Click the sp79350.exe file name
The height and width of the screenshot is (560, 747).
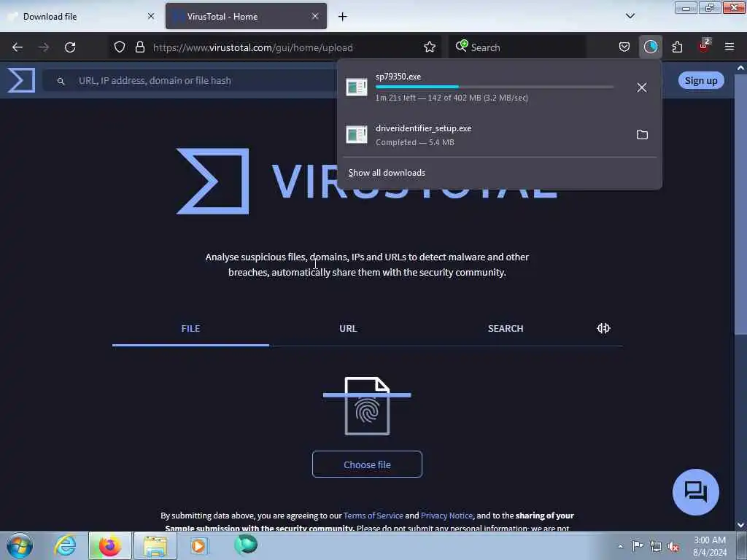click(x=398, y=76)
